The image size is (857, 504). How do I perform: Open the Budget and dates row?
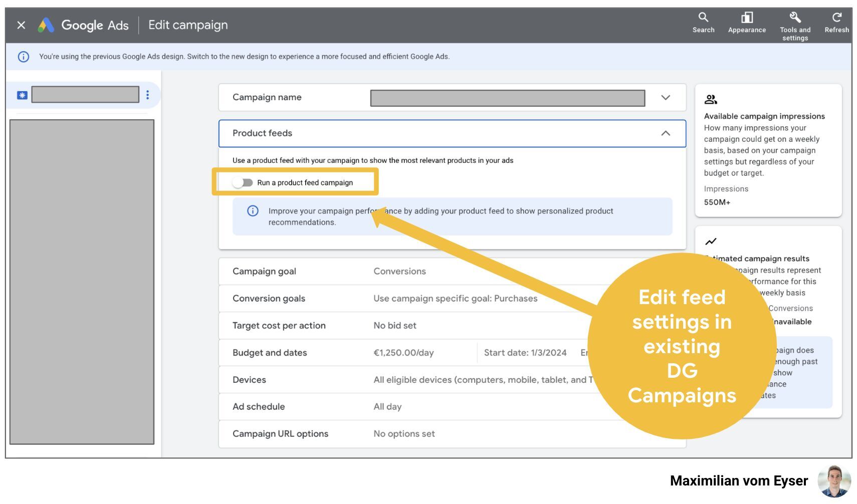(452, 353)
